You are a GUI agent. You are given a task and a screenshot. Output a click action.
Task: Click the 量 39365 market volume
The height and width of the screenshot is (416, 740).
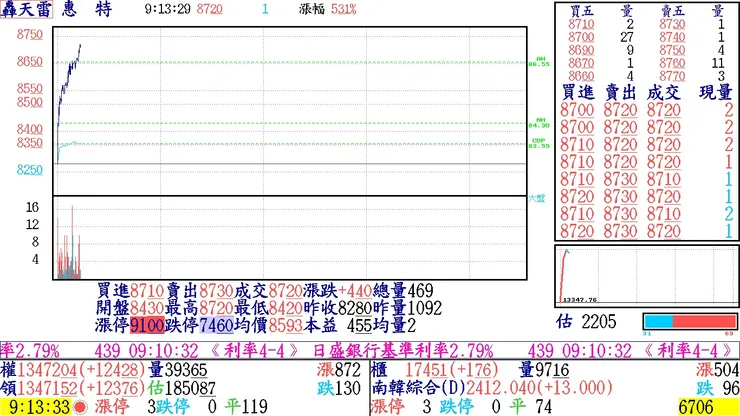(x=177, y=370)
